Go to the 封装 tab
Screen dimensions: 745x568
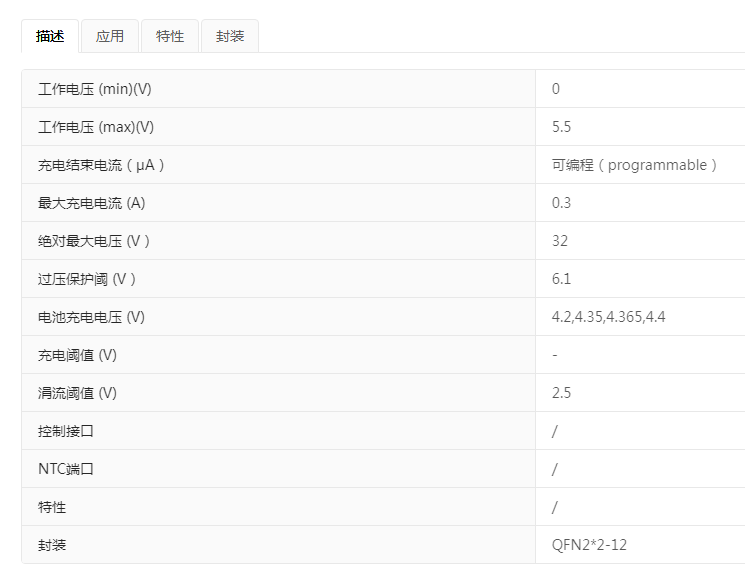[230, 37]
